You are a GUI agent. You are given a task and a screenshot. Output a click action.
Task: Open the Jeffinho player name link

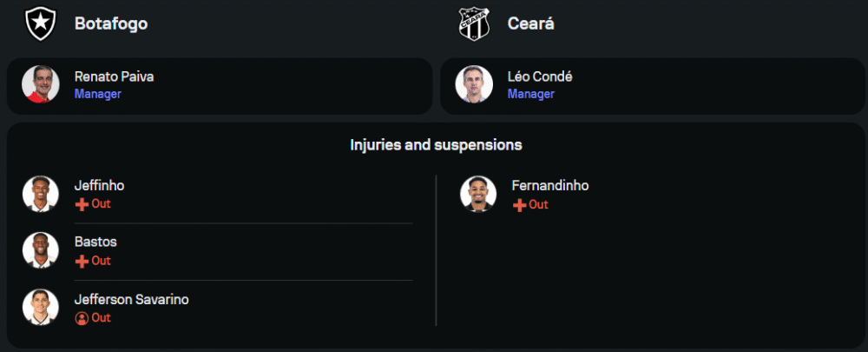[x=100, y=186]
